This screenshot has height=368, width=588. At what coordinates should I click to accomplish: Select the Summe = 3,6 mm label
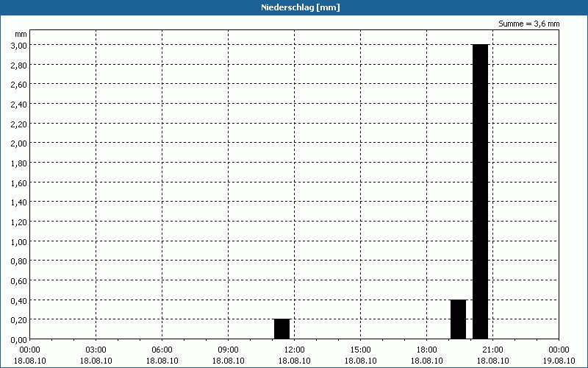pos(528,24)
